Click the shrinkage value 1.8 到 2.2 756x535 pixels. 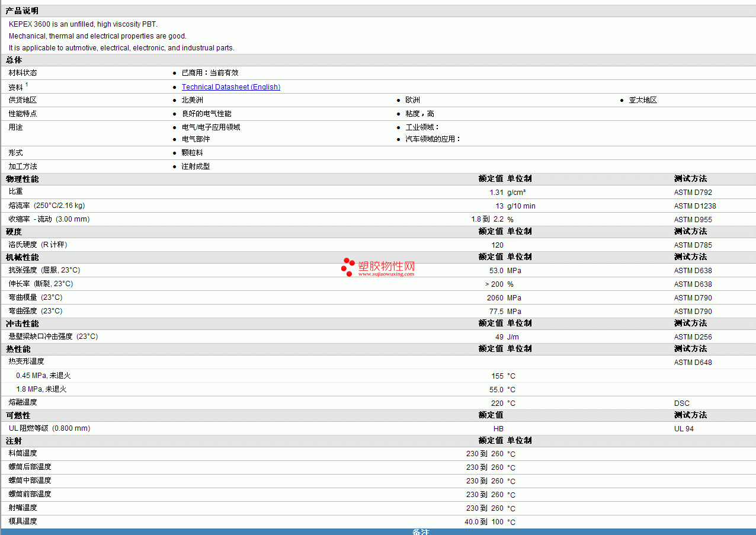[487, 220]
